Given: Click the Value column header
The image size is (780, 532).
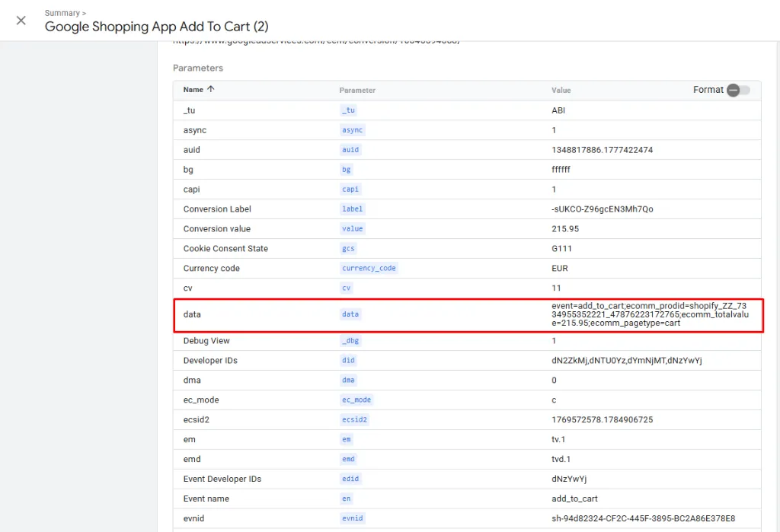Looking at the screenshot, I should click(561, 90).
